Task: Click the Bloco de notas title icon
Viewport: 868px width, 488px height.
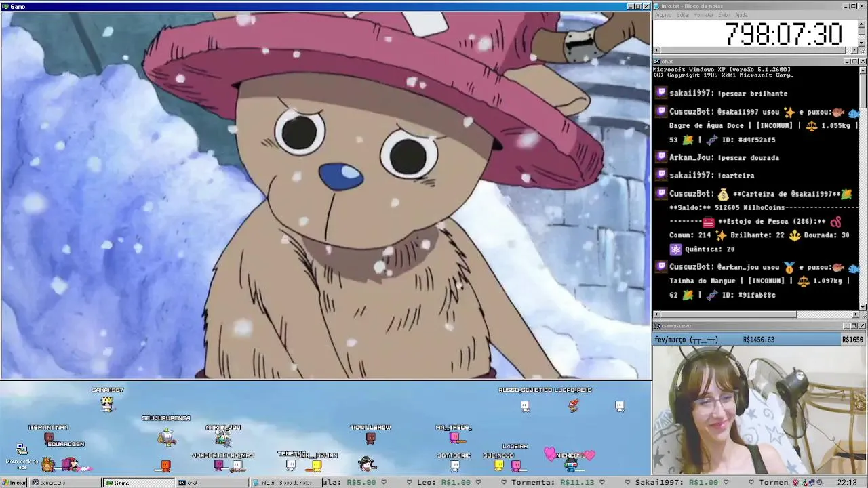Action: click(657, 6)
